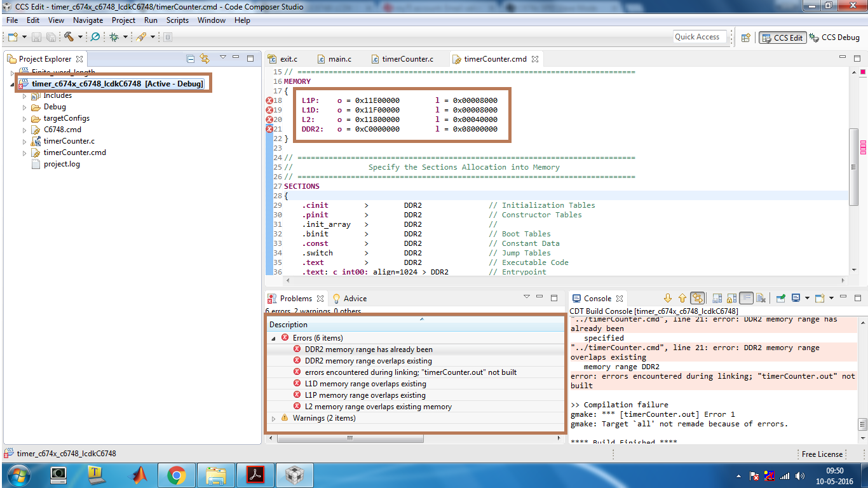The height and width of the screenshot is (488, 868).
Task: Collapse all in Project Explorer
Action: 190,58
